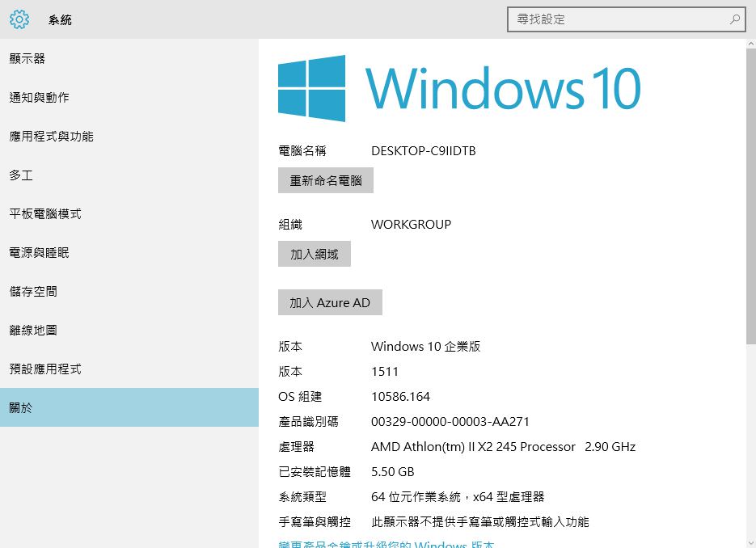Click the 組織 label
This screenshot has height=548, width=756.
[290, 224]
